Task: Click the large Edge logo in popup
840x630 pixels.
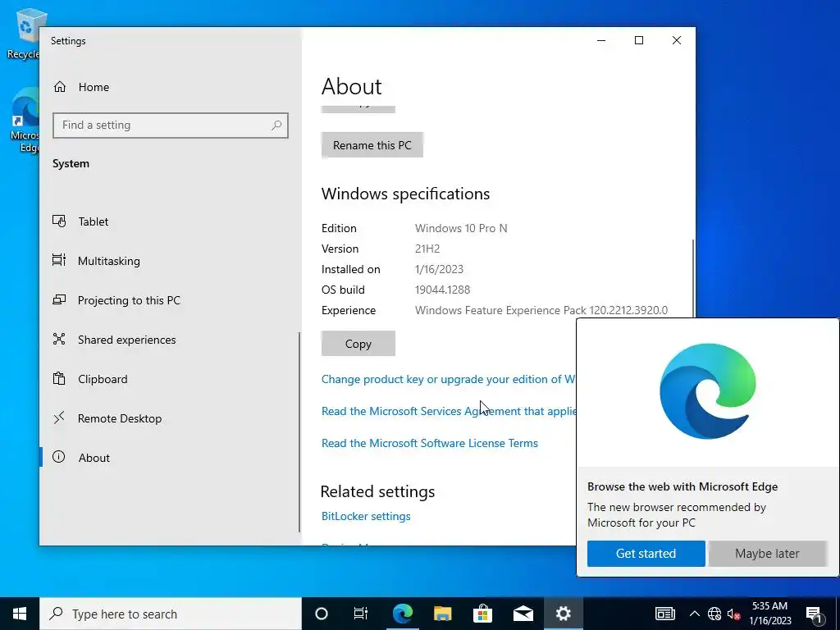Action: (708, 391)
